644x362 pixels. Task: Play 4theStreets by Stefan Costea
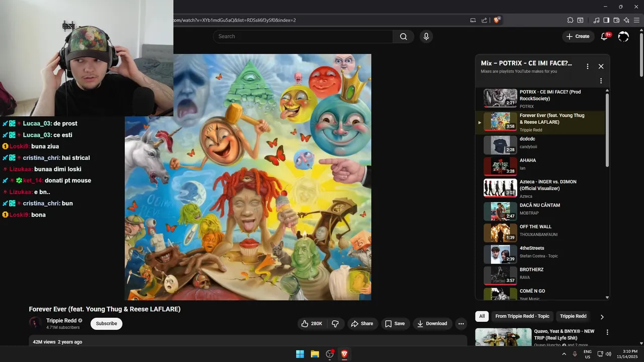click(540, 254)
